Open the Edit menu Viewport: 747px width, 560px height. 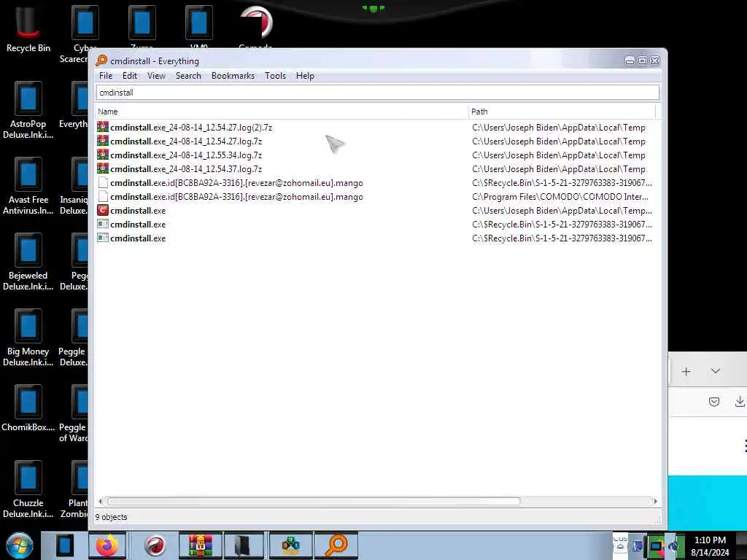pos(130,76)
